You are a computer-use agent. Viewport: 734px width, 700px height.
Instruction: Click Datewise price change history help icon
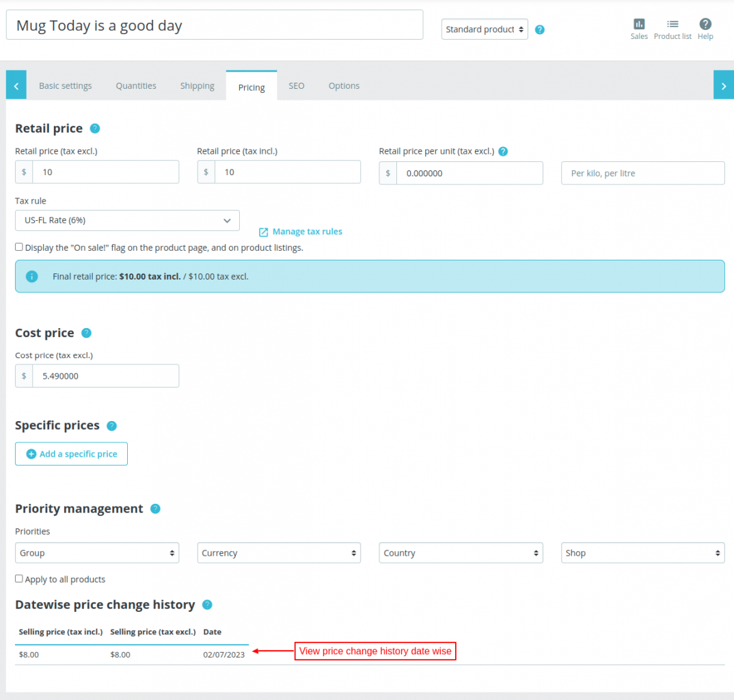(207, 604)
